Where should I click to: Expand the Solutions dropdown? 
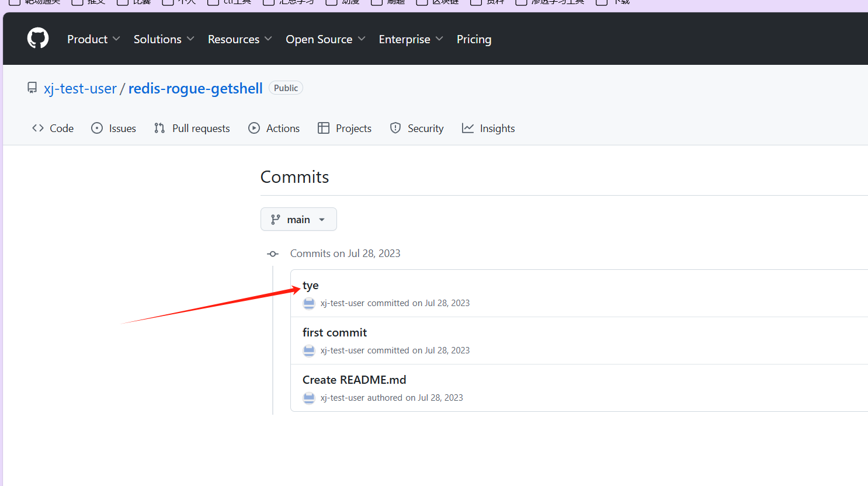(164, 39)
